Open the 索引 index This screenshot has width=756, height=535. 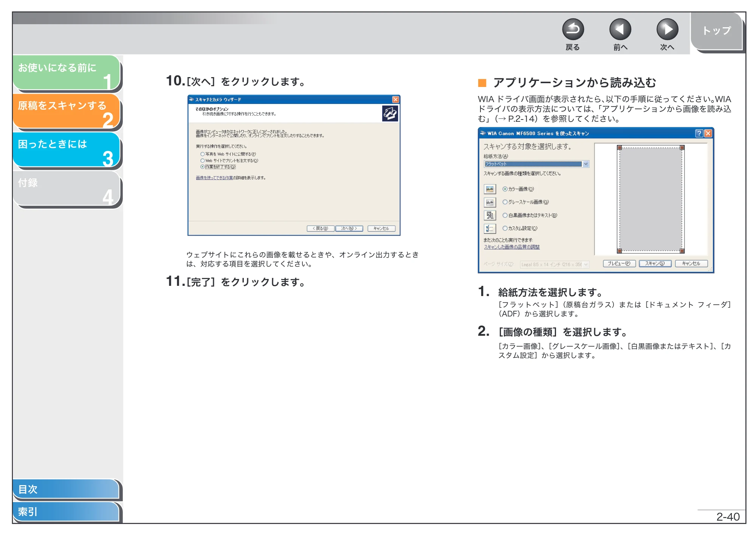tap(66, 512)
